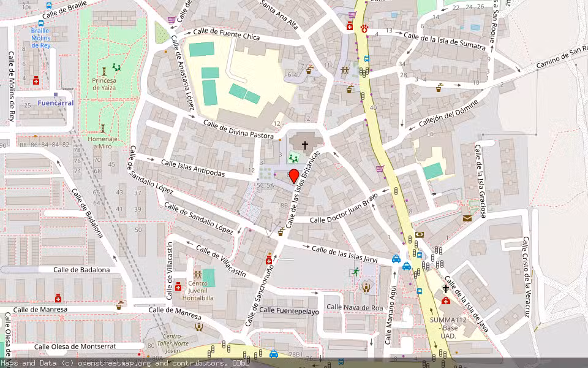Viewport: 588px width, 368px height.
Task: Select the veterinary paw icon
Action: tap(364, 28)
